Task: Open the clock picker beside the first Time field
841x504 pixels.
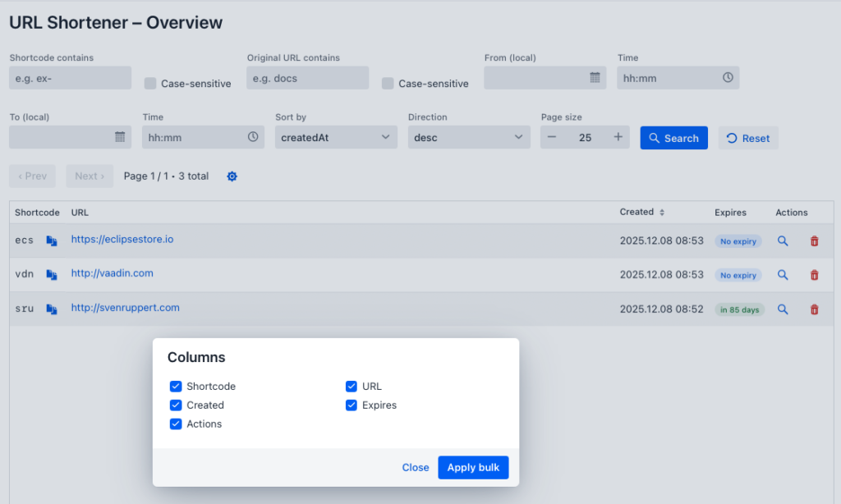Action: click(x=728, y=77)
